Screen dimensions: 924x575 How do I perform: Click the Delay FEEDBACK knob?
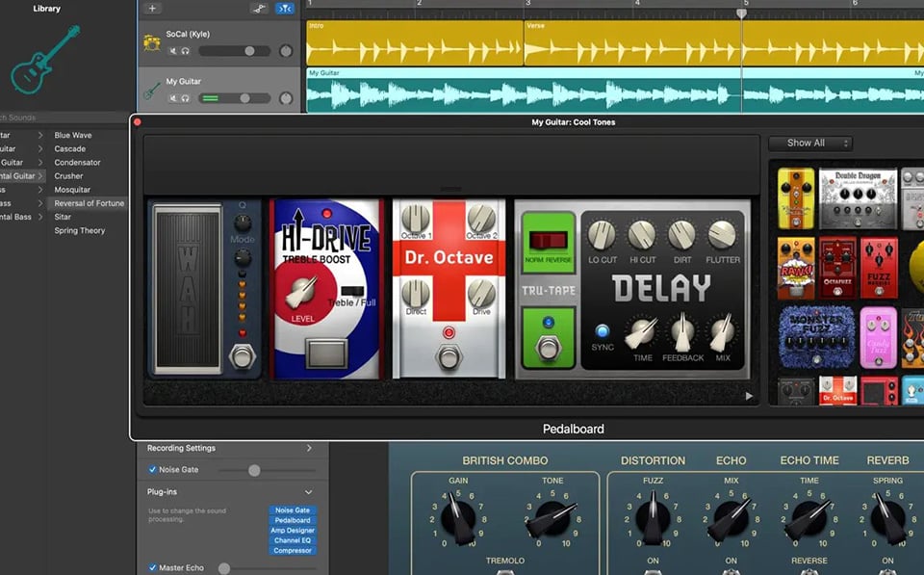[682, 333]
